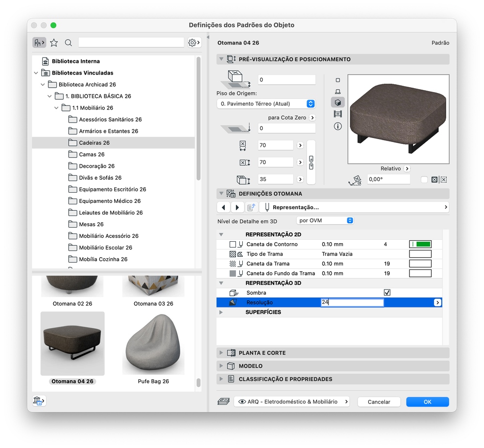This screenshot has height=448, width=484.
Task: Click Caneta de Contorno green color swatch
Action: [x=420, y=245]
